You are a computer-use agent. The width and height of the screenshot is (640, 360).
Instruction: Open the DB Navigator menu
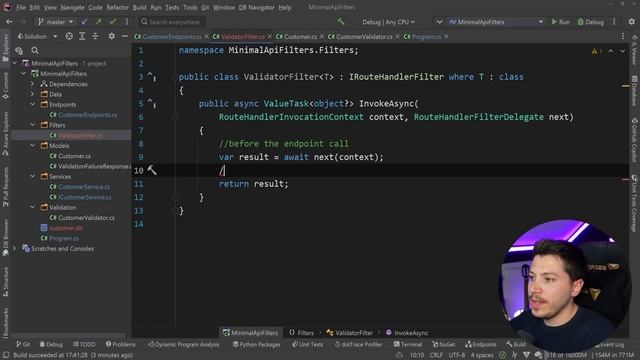256,7
